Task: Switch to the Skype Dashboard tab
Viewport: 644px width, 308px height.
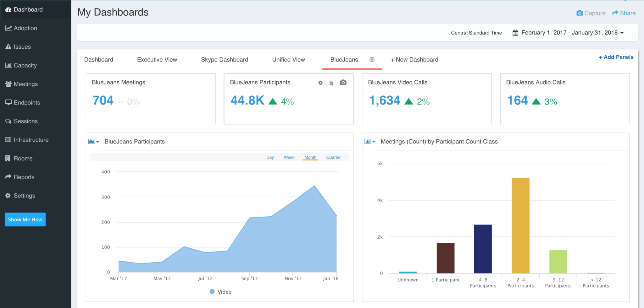Action: [x=225, y=60]
